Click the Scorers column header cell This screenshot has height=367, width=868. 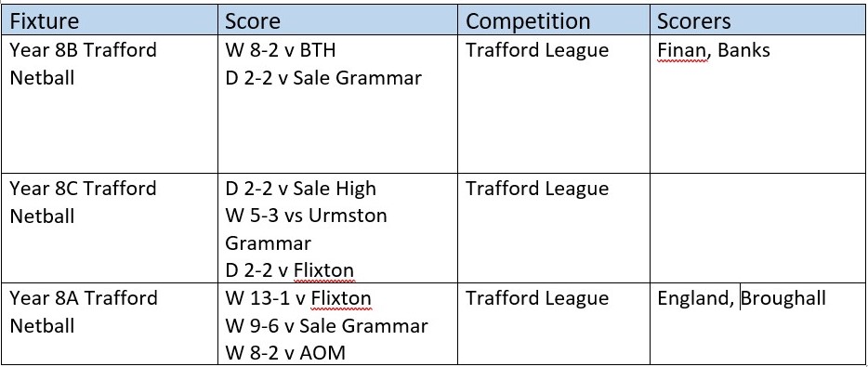[x=757, y=21]
